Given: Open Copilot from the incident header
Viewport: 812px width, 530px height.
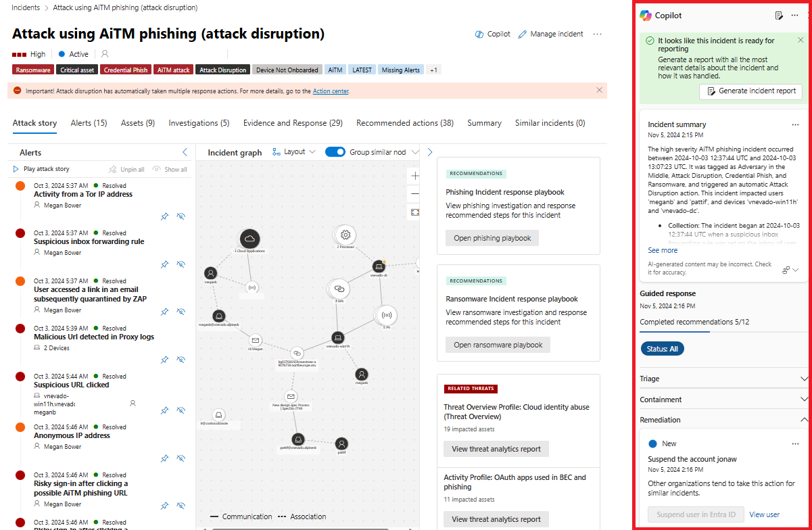Looking at the screenshot, I should click(x=493, y=34).
